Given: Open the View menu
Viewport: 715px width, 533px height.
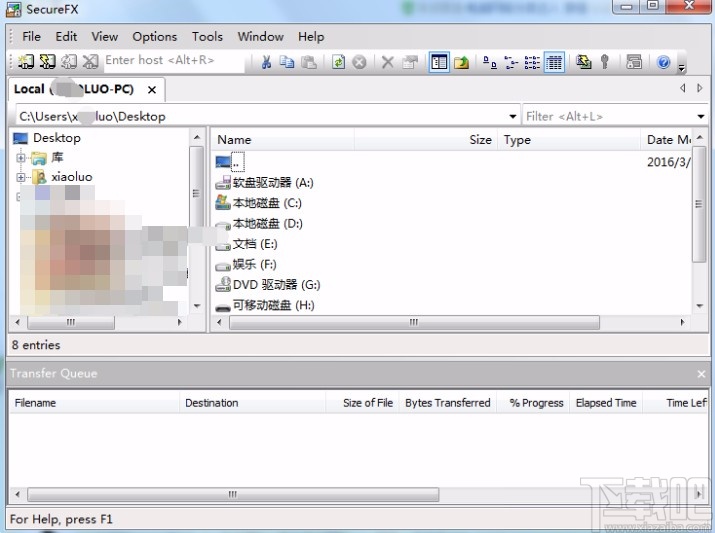Looking at the screenshot, I should (104, 36).
